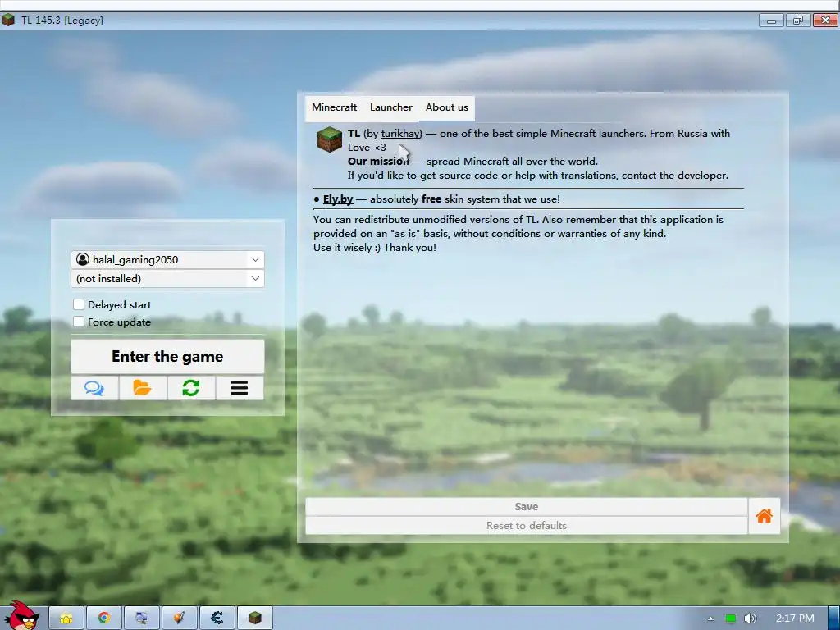
Task: Click the Angry Birds start button
Action: click(21, 616)
